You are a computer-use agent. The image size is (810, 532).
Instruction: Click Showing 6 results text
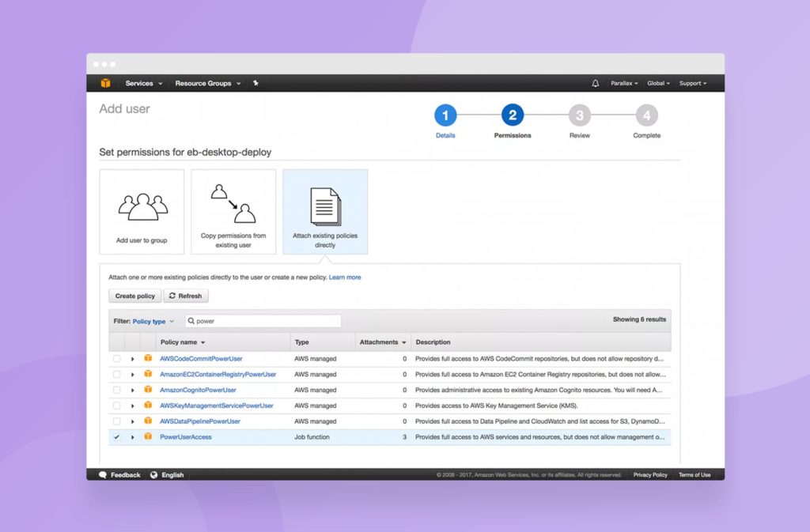[639, 319]
